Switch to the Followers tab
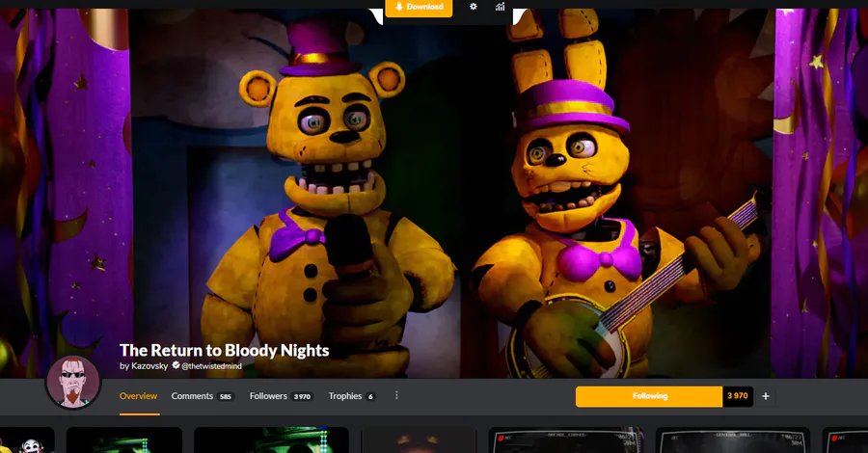The width and height of the screenshot is (868, 453). (282, 396)
